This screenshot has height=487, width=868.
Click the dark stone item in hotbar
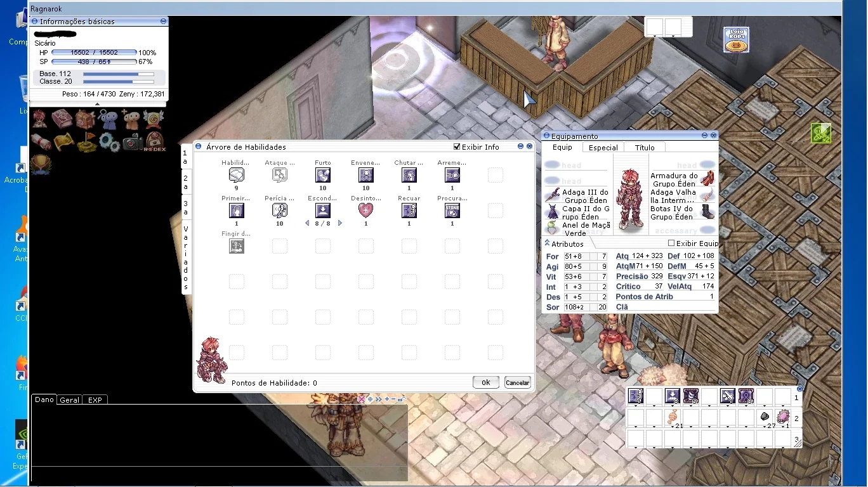tap(765, 417)
